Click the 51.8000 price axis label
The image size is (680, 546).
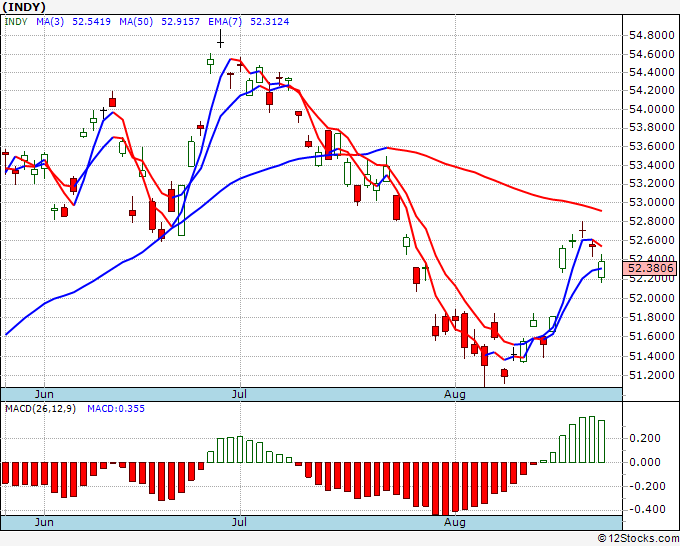point(652,317)
